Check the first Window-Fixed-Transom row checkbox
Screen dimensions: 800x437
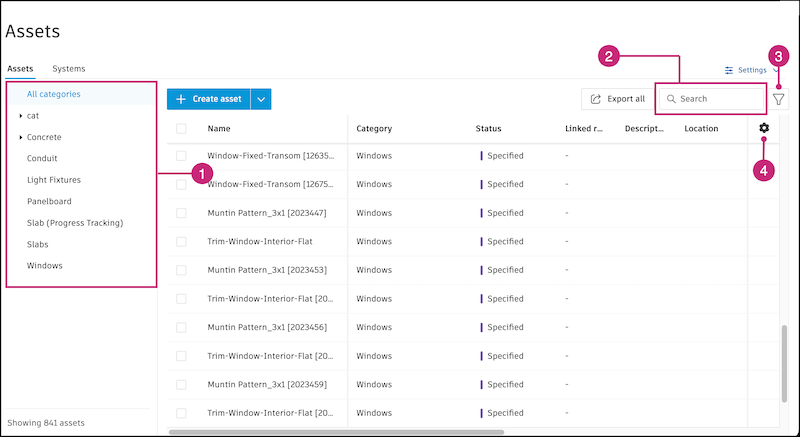181,156
